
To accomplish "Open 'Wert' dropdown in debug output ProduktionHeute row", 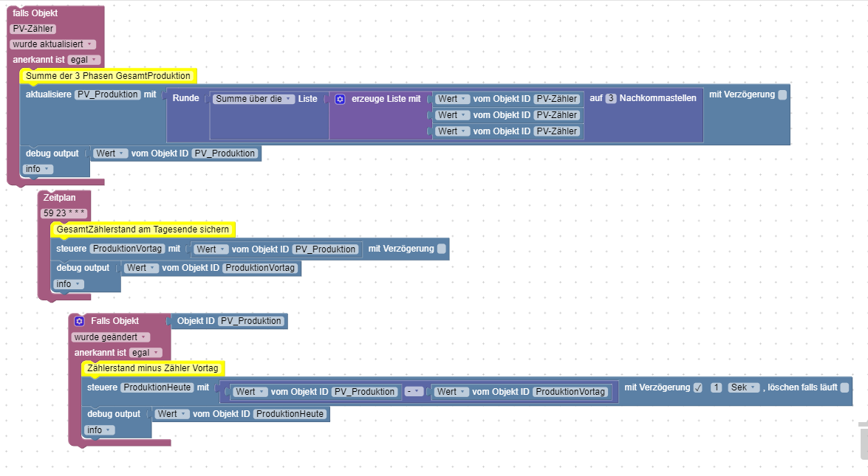I will (172, 414).
